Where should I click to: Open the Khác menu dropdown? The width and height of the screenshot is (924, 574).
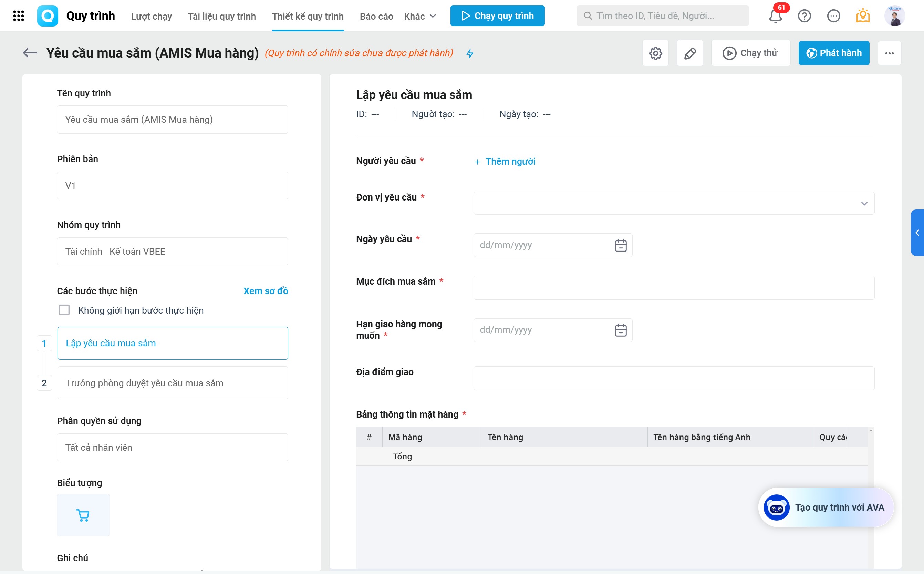(x=420, y=16)
